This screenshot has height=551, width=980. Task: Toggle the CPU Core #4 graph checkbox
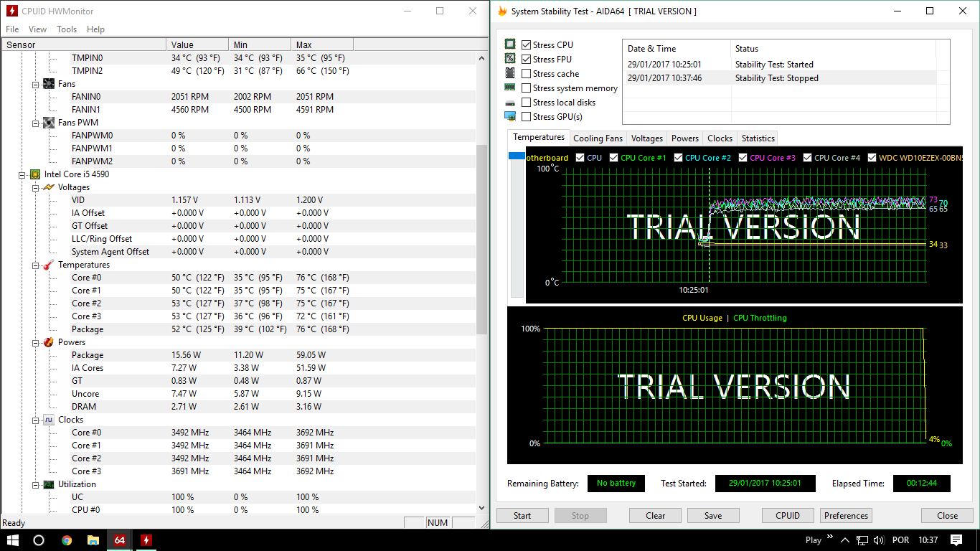coord(807,158)
